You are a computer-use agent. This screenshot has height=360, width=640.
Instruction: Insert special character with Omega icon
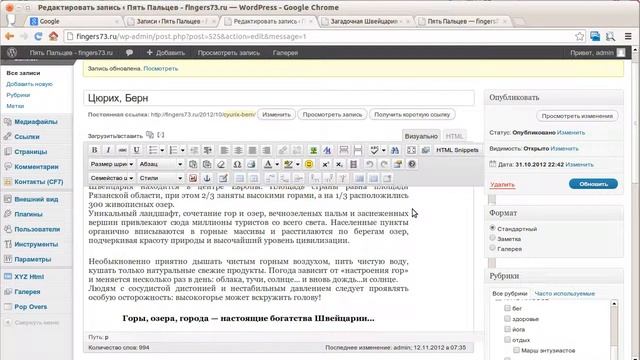point(237,164)
